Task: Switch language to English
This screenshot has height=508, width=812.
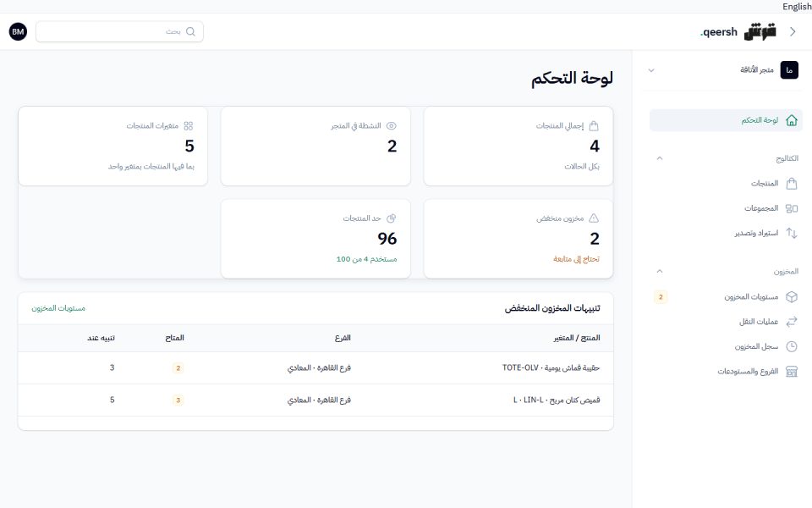Action: pos(797,7)
